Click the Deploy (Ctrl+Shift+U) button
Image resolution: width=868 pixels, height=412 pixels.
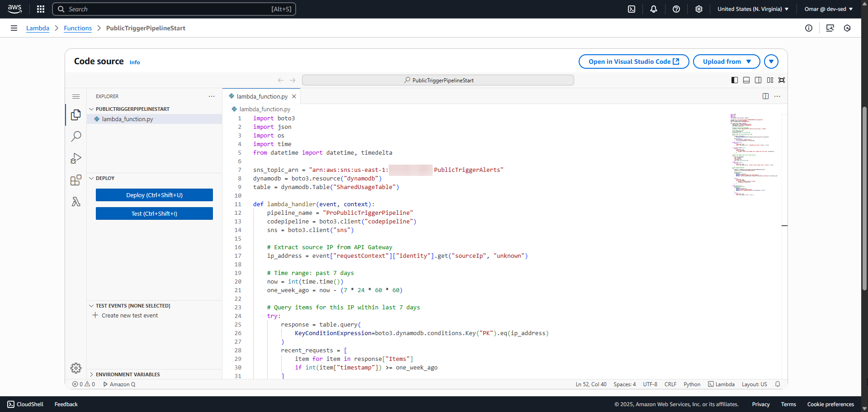(x=154, y=195)
